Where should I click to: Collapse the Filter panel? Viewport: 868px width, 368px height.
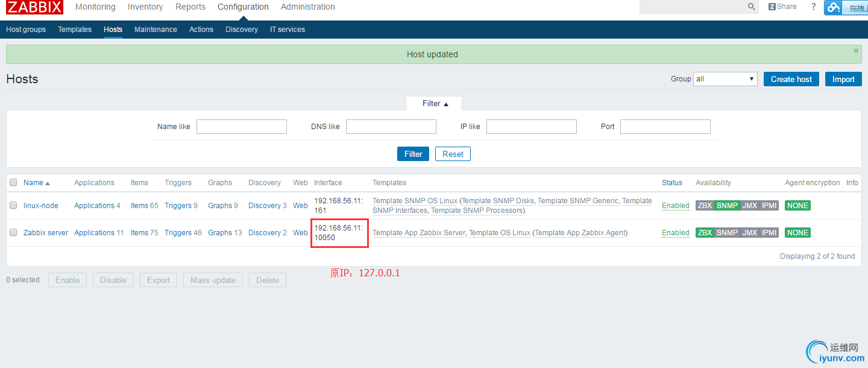(x=434, y=104)
